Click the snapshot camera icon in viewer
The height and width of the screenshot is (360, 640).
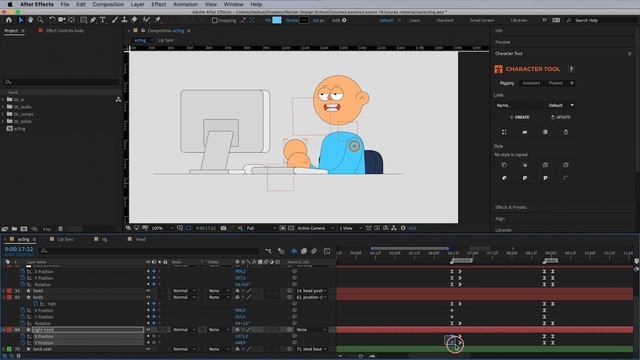[x=223, y=228]
